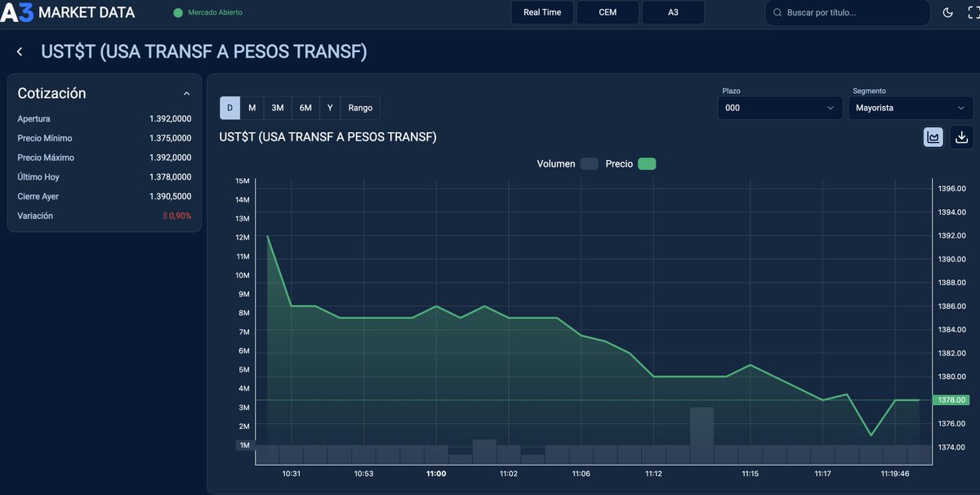
Task: Select the M monthly range tab
Action: (252, 108)
